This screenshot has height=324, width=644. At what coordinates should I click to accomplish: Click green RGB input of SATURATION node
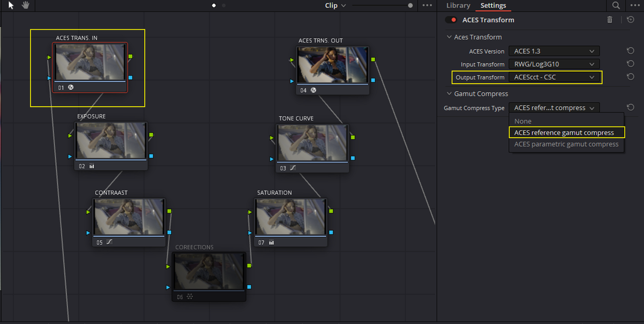click(250, 212)
